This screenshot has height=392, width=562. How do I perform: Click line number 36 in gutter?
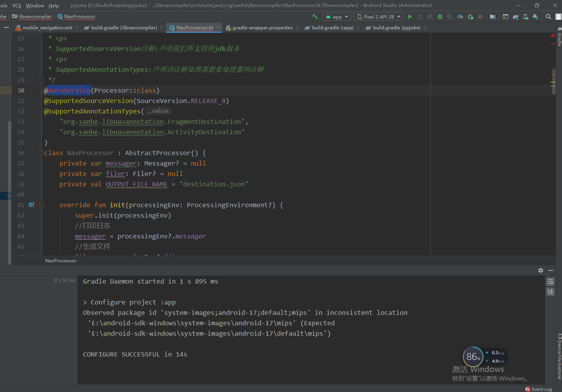click(x=21, y=153)
